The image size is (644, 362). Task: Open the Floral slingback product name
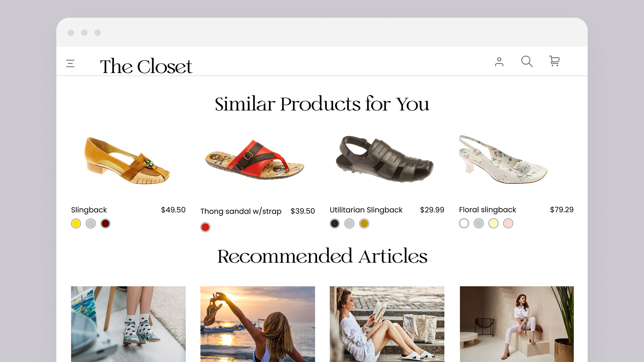click(x=487, y=210)
